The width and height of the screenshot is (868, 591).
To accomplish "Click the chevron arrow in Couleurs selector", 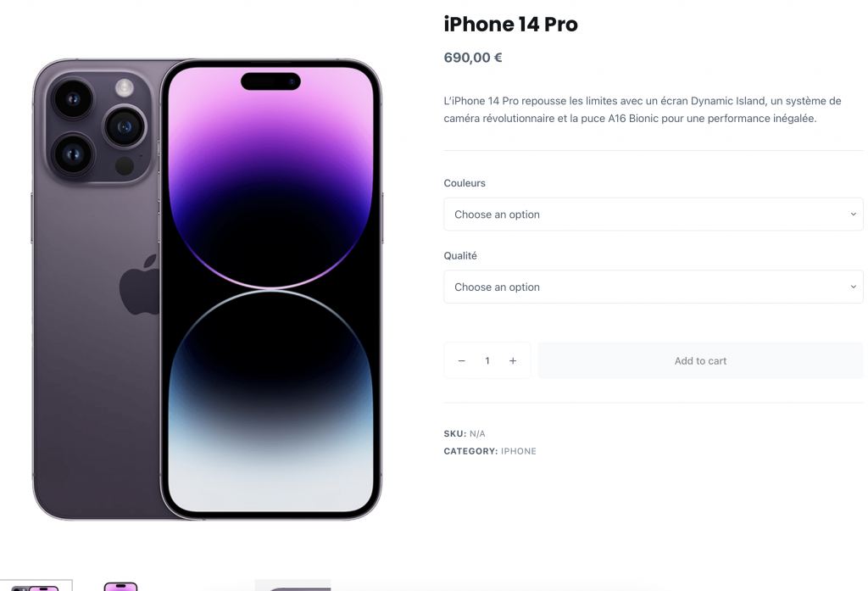I will [853, 215].
